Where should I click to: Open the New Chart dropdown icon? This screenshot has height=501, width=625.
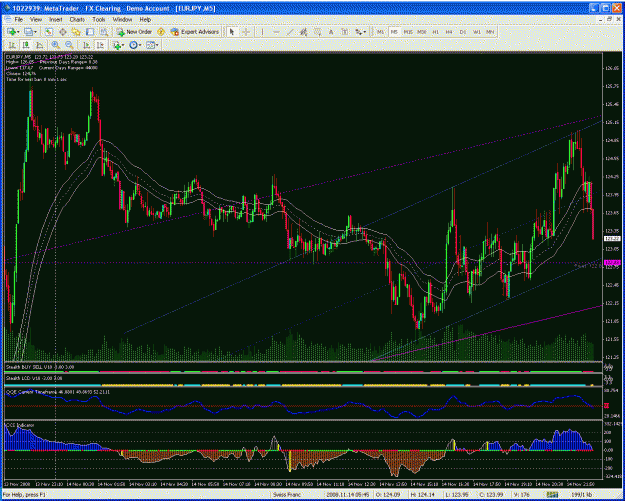coord(13,32)
